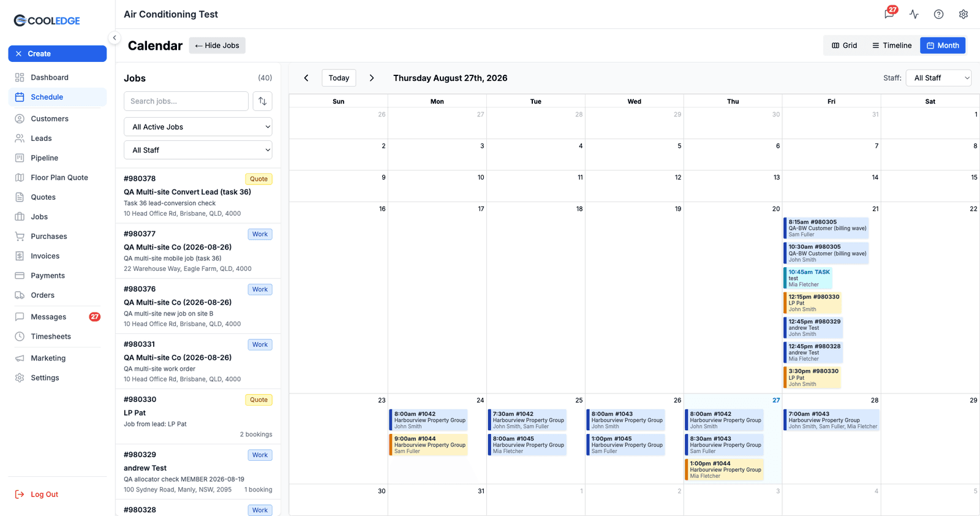Go to next month arrow

371,78
